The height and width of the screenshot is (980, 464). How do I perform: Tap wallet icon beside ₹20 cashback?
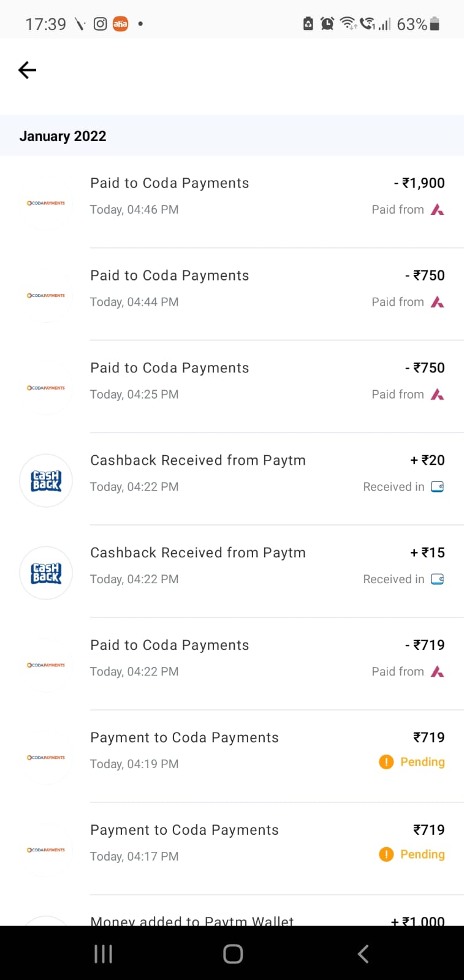pos(437,487)
